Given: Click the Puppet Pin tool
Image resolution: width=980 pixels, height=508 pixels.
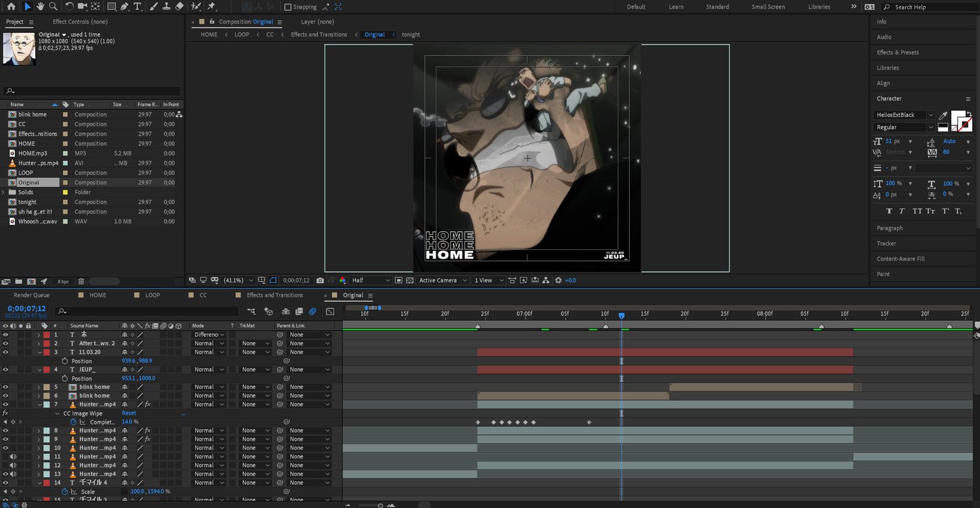Looking at the screenshot, I should pos(212,7).
